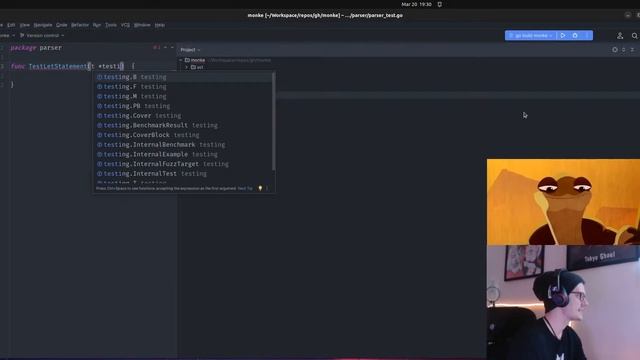Go to next highlighted error arrow
Image resolution: width=640 pixels, height=360 pixels.
(x=172, y=48)
